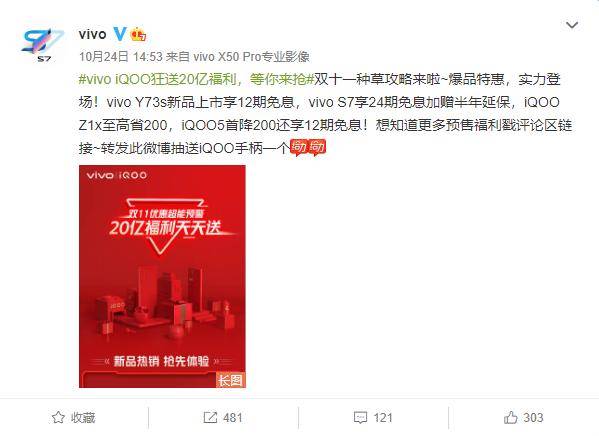Click the star favorite icon
This screenshot has width=599, height=436.
pyautogui.click(x=58, y=417)
